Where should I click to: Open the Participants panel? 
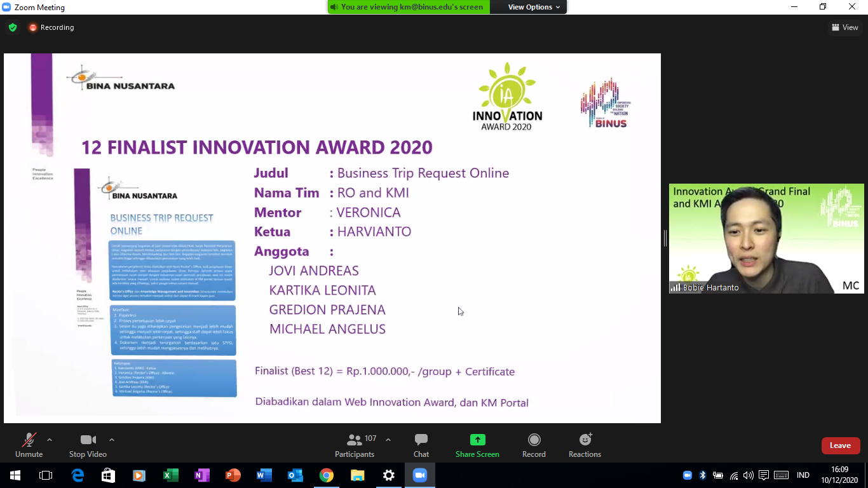coord(355,445)
